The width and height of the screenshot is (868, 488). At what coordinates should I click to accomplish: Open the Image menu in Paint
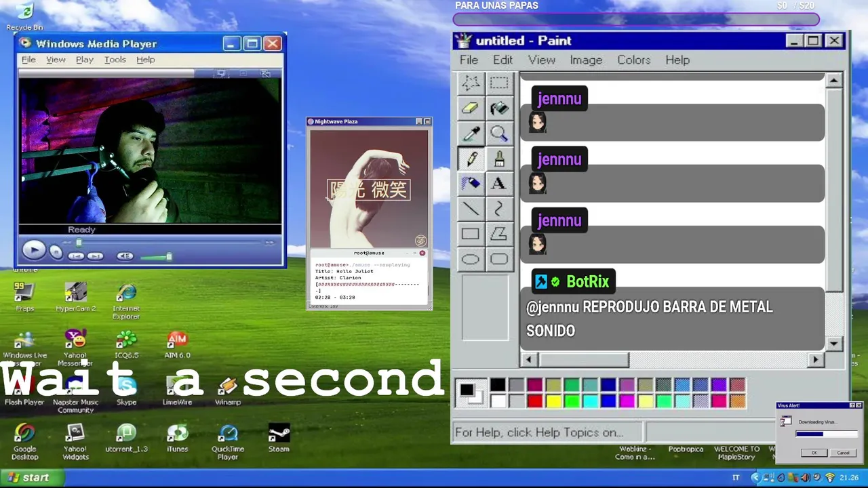coord(586,60)
